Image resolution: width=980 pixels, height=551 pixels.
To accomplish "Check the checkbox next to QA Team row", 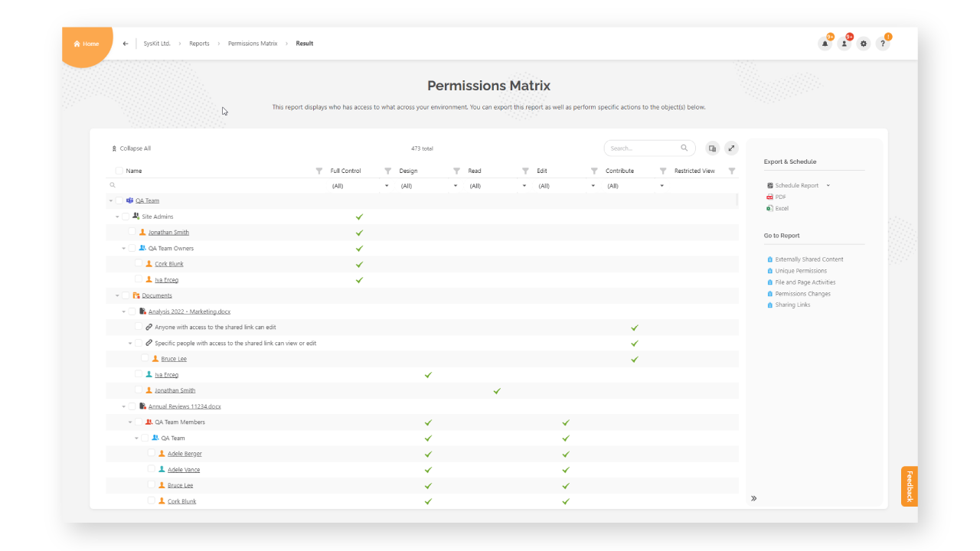I will click(x=119, y=200).
